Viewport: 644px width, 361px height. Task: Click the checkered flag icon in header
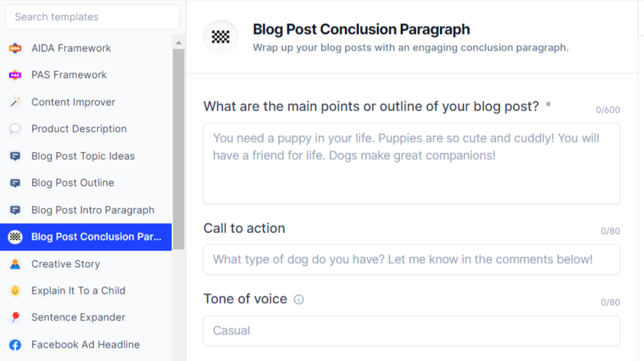220,37
